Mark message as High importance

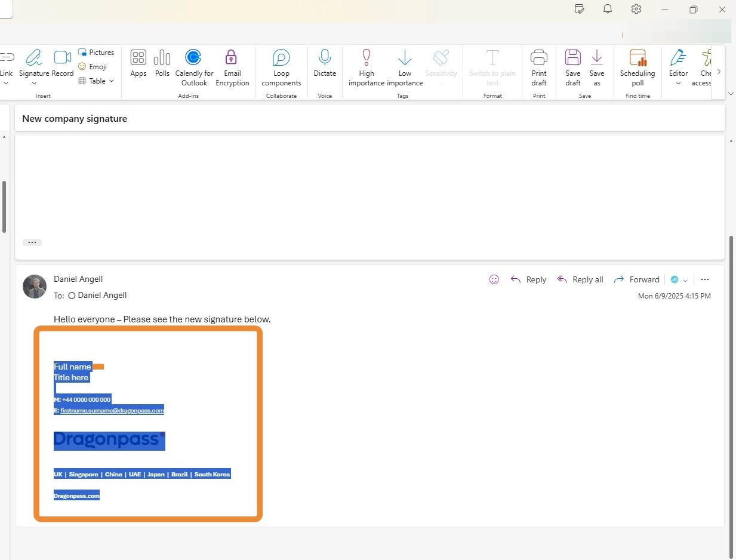pyautogui.click(x=367, y=67)
